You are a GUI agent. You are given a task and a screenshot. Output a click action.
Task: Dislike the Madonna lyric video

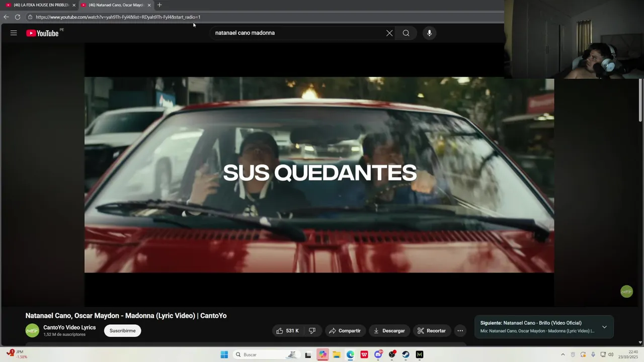(312, 331)
